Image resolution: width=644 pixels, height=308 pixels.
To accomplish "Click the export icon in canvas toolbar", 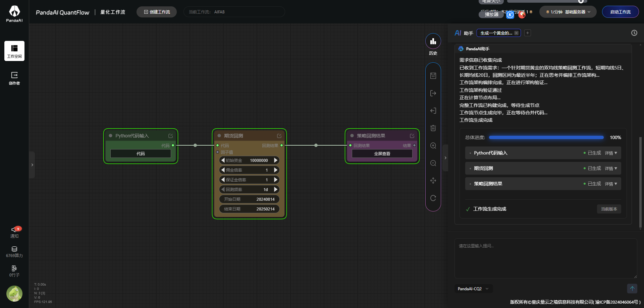I will click(433, 93).
